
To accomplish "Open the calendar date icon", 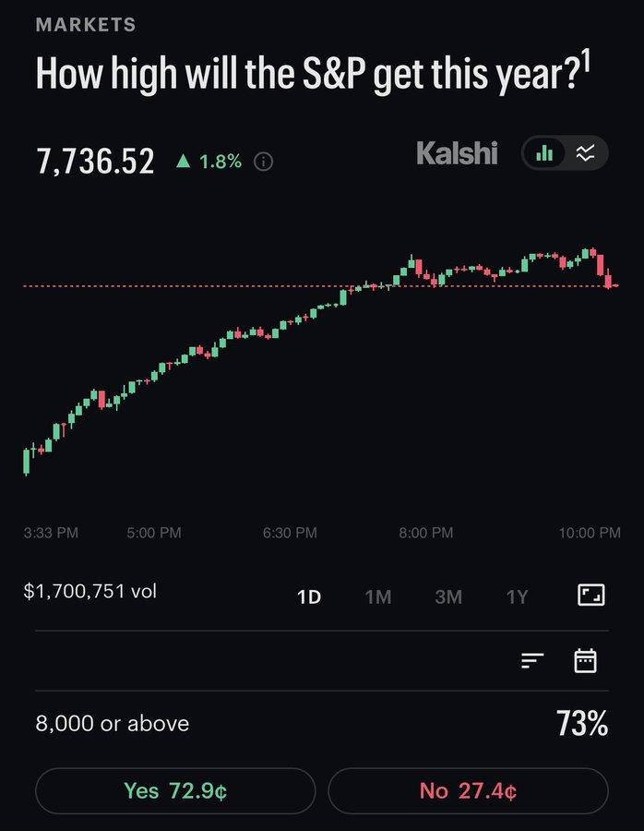I will pos(586,660).
